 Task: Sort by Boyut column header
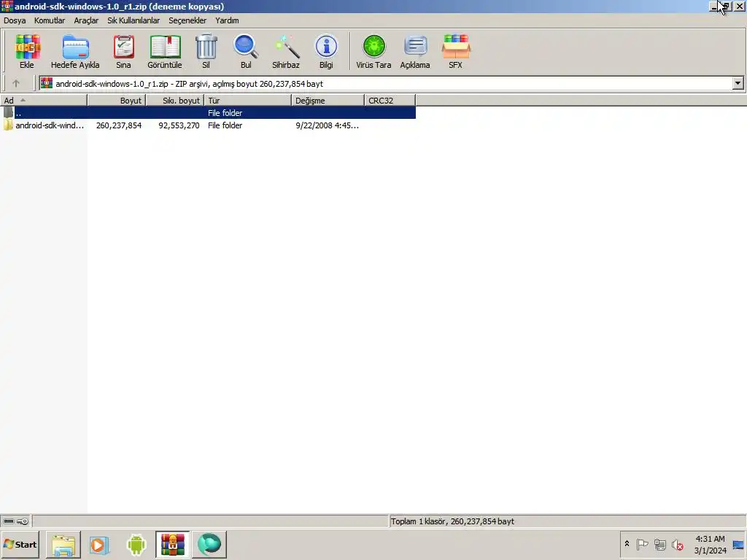coord(117,101)
